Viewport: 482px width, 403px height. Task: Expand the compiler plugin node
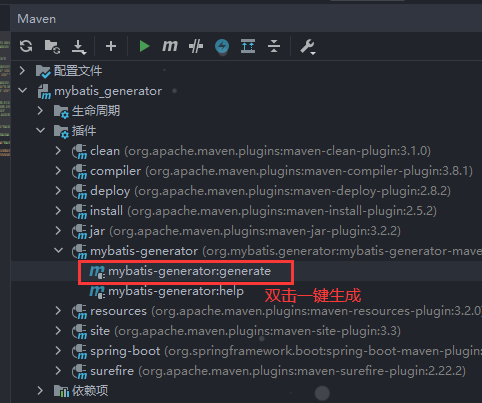tap(58, 171)
